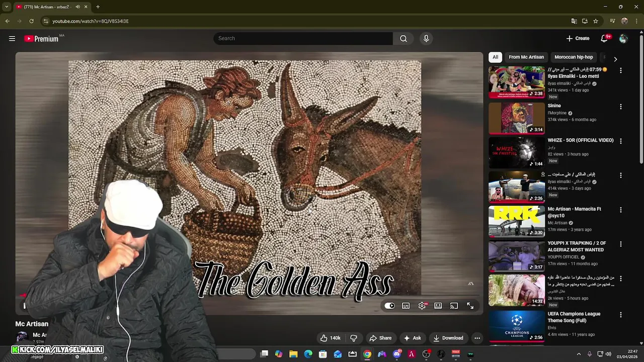The height and width of the screenshot is (362, 644).
Task: Open the 7:59 Ilyas Elmaliki video title
Action: (577, 73)
